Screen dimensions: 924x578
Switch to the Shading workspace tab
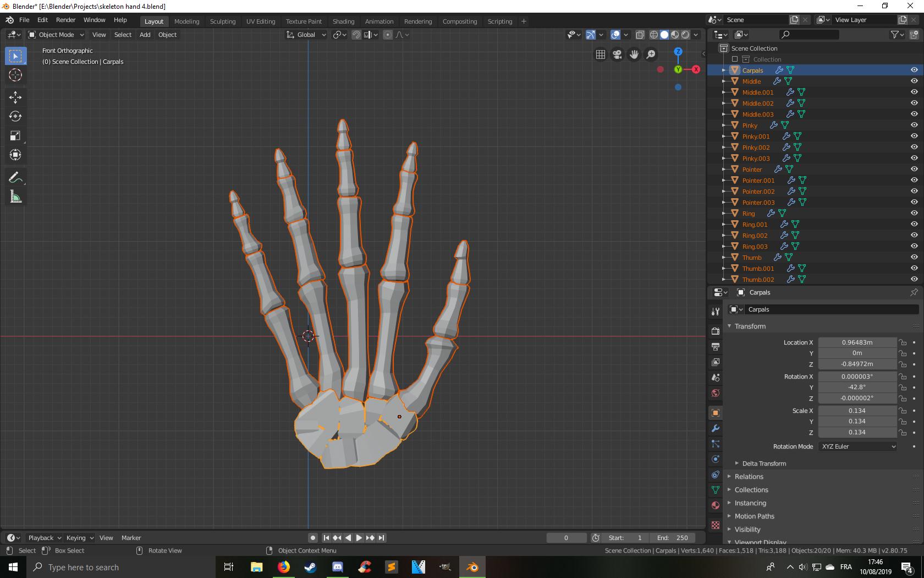[x=343, y=21]
